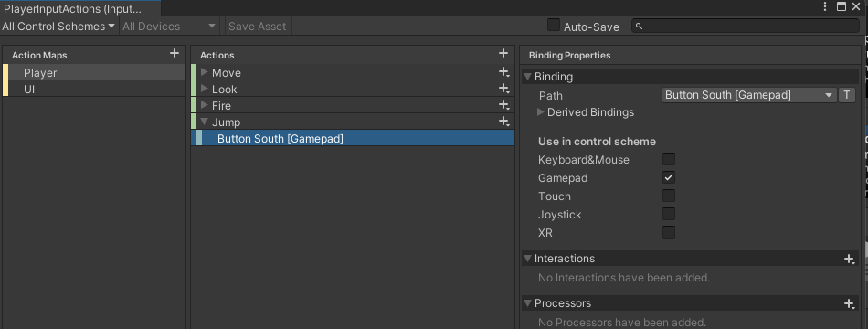Viewport: 868px width, 329px height.
Task: Open the window kebab options menu
Action: click(825, 6)
